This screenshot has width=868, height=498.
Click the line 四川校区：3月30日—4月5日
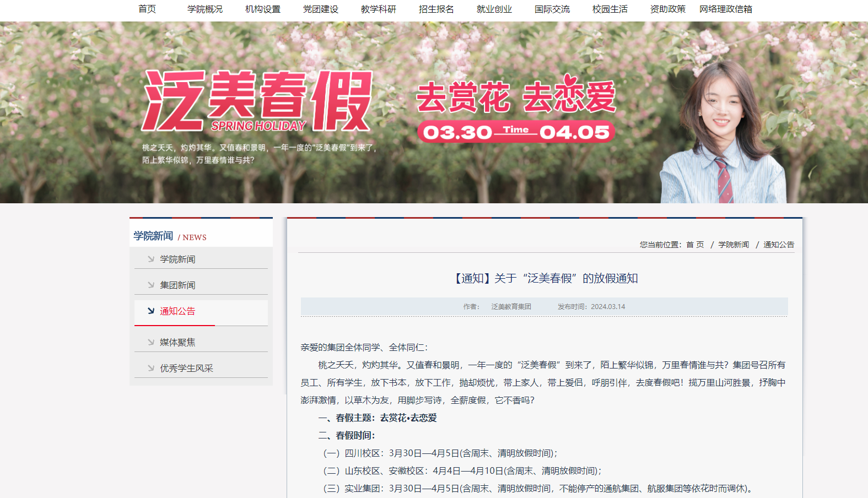point(440,453)
